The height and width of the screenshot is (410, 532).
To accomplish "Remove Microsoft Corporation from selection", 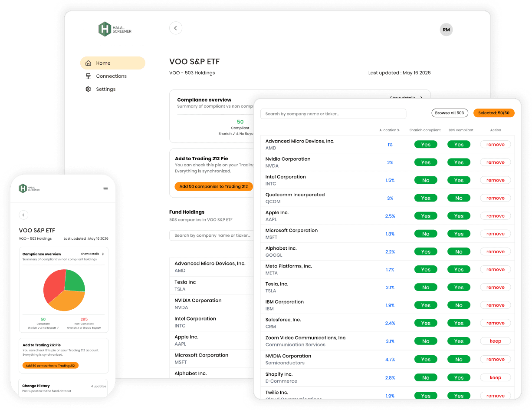I will click(x=495, y=234).
